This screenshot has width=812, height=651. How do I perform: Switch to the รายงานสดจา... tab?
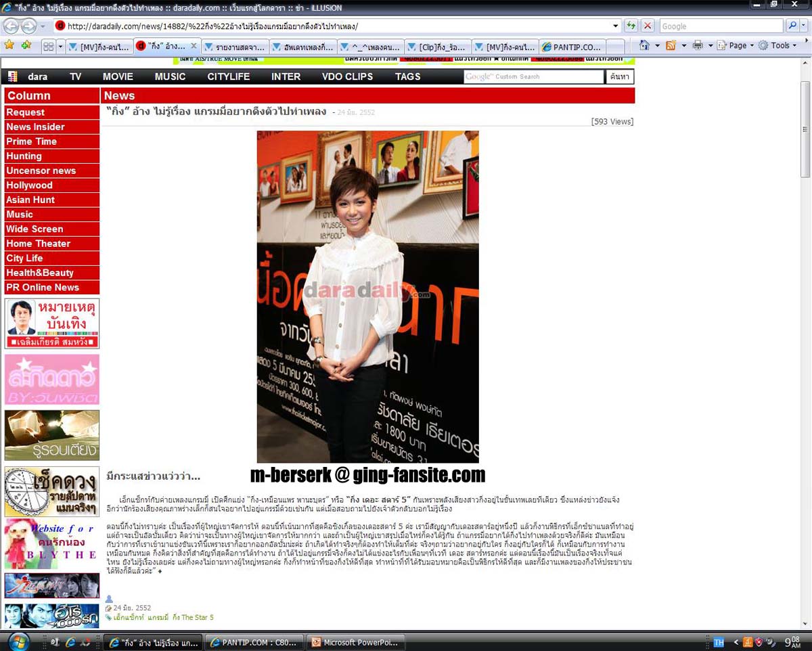235,47
